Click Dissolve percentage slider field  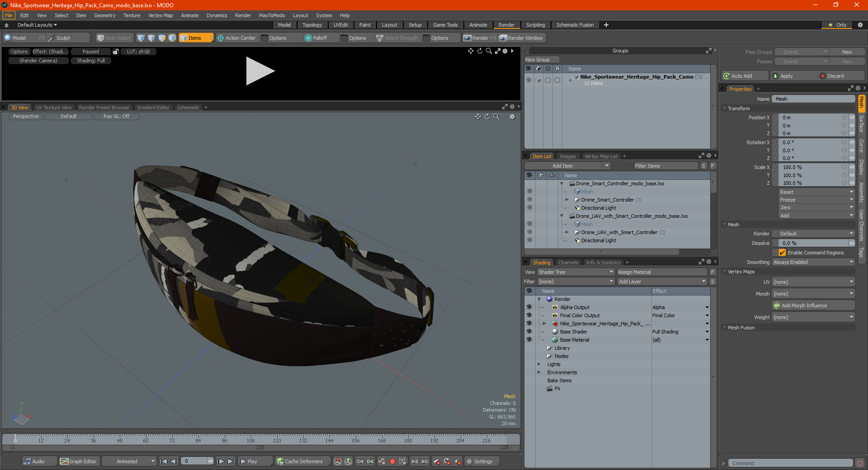tap(813, 243)
